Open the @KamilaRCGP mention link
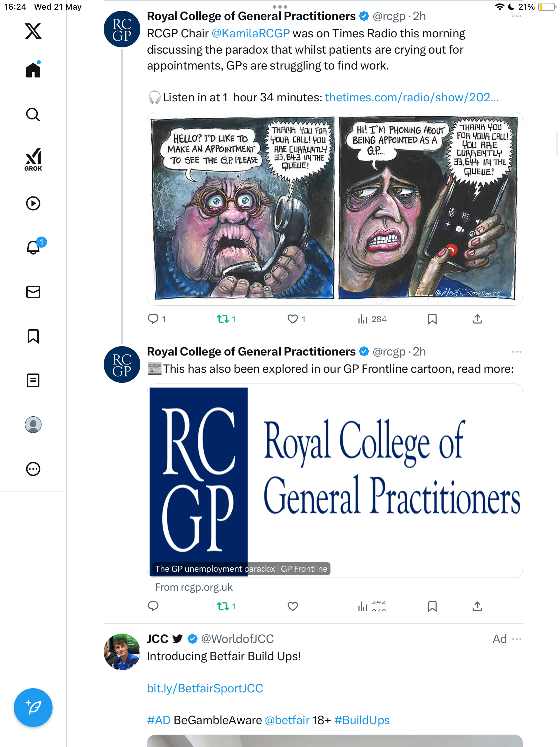Screen dimensions: 560x747 (251, 33)
